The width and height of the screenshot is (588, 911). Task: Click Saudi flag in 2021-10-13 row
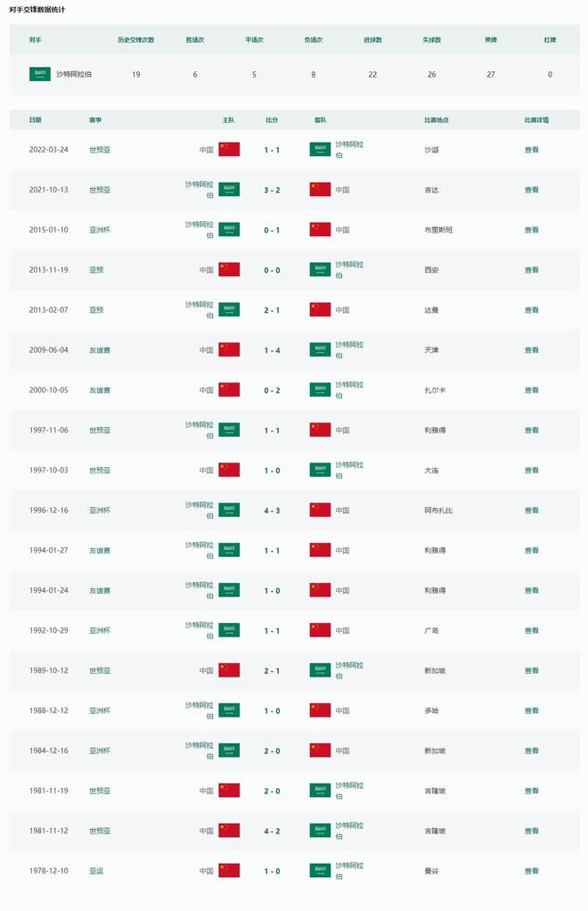point(229,190)
